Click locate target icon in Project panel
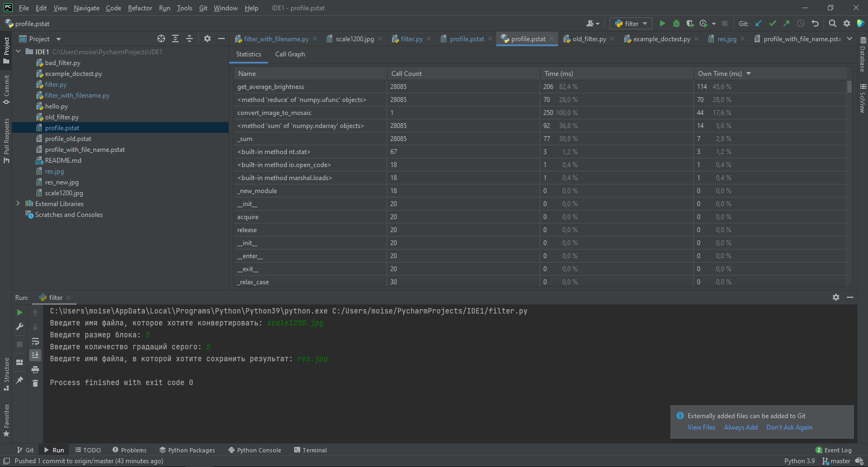 click(161, 39)
